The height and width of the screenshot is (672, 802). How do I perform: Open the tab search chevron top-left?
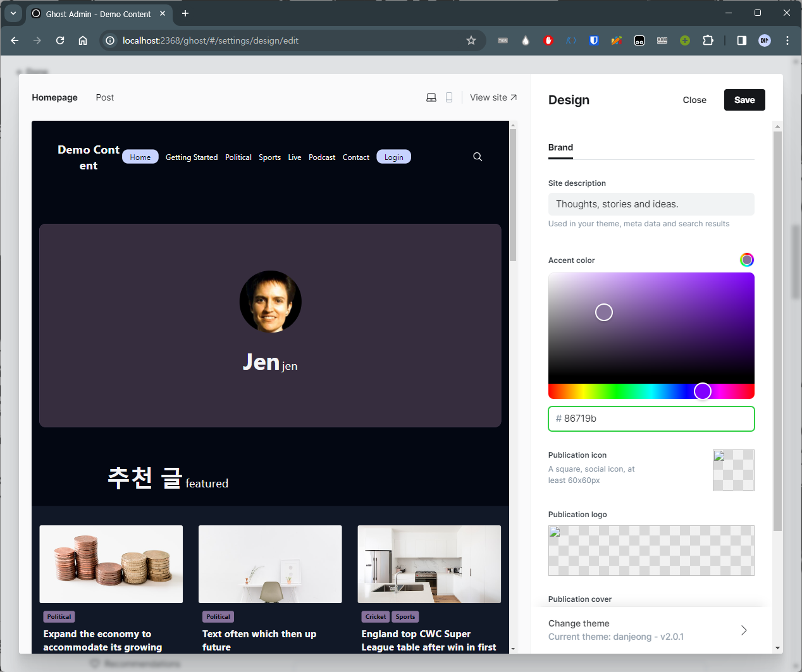(13, 14)
